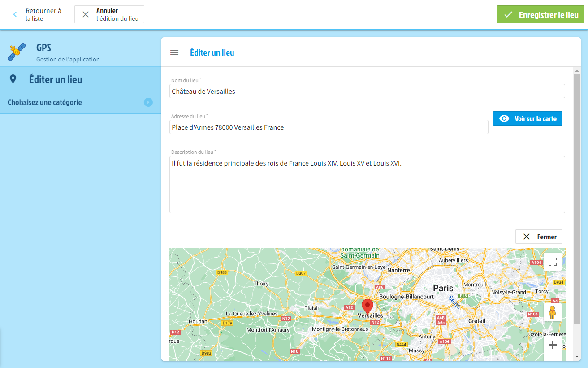Screen dimensions: 588x368
Task: Save with Enregistrer le lieu button
Action: tap(540, 14)
